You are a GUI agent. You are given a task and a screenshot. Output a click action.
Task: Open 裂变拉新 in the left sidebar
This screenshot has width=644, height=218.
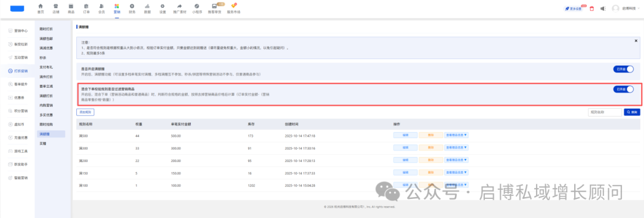tap(18, 44)
